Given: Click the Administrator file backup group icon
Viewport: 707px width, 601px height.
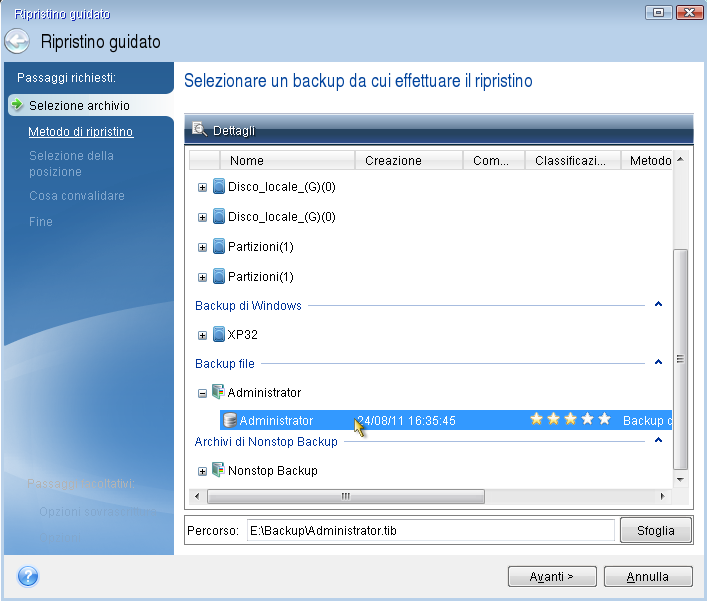Looking at the screenshot, I should coord(219,393).
